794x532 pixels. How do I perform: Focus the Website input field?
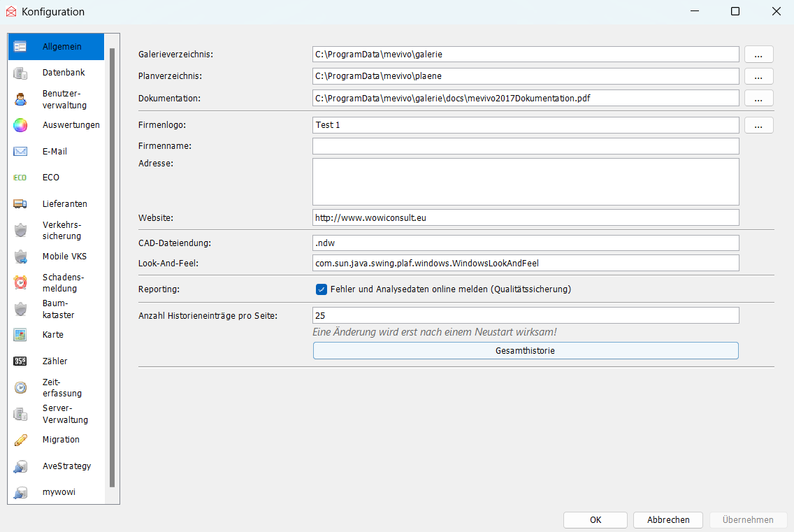pyautogui.click(x=526, y=217)
